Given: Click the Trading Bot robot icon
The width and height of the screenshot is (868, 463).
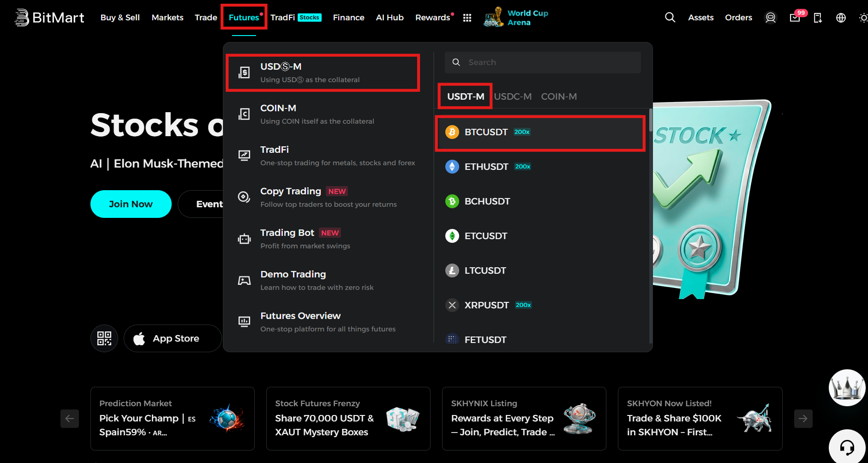Looking at the screenshot, I should point(244,239).
